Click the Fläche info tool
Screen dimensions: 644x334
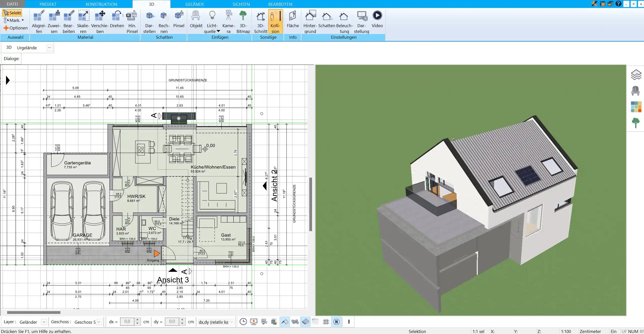[293, 19]
